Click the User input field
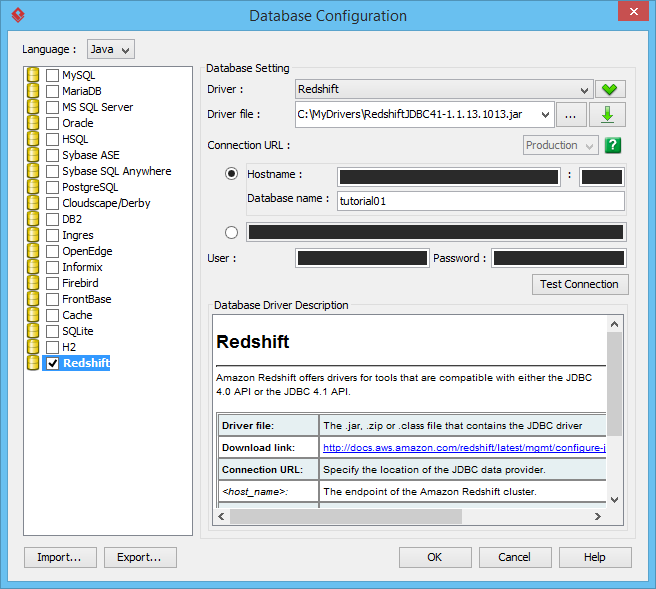656x589 pixels. click(362, 258)
